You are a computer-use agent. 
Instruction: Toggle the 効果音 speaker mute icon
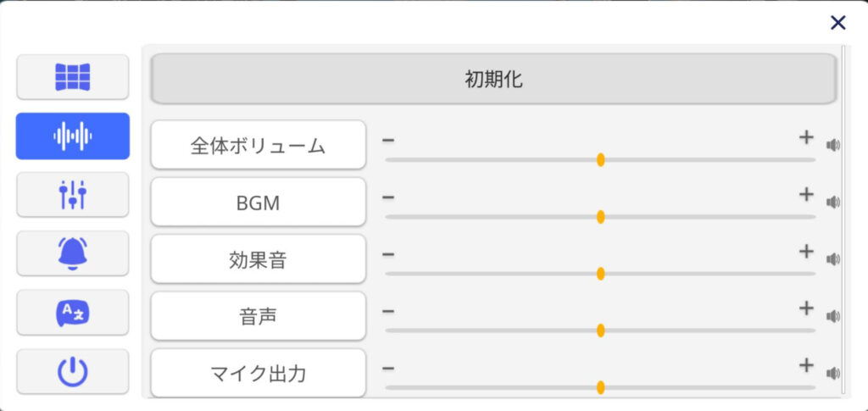(x=833, y=259)
